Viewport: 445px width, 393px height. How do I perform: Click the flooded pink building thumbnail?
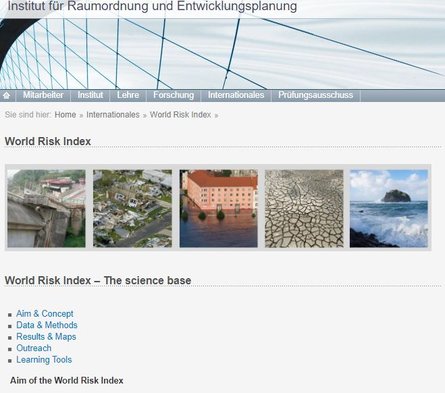pos(218,208)
